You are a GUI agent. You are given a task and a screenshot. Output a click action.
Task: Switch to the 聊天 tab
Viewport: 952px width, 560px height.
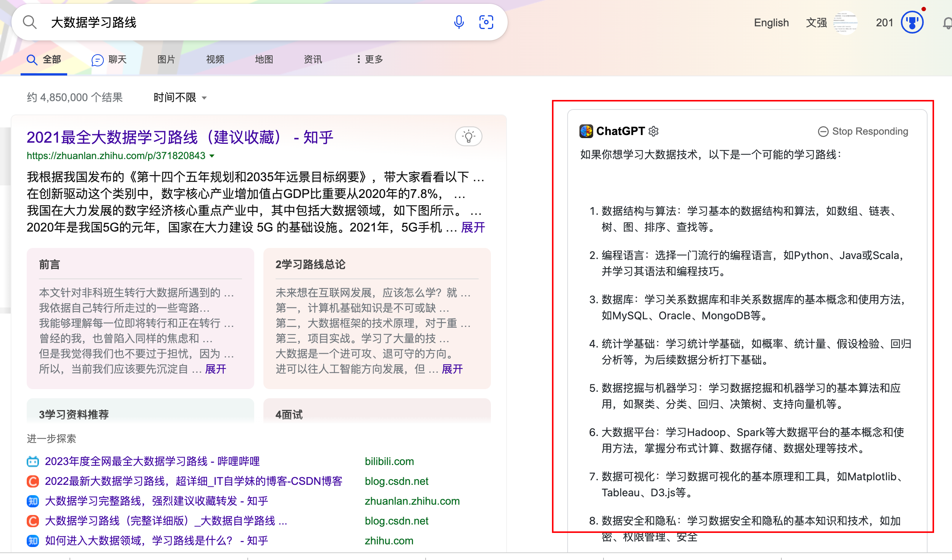(x=109, y=60)
